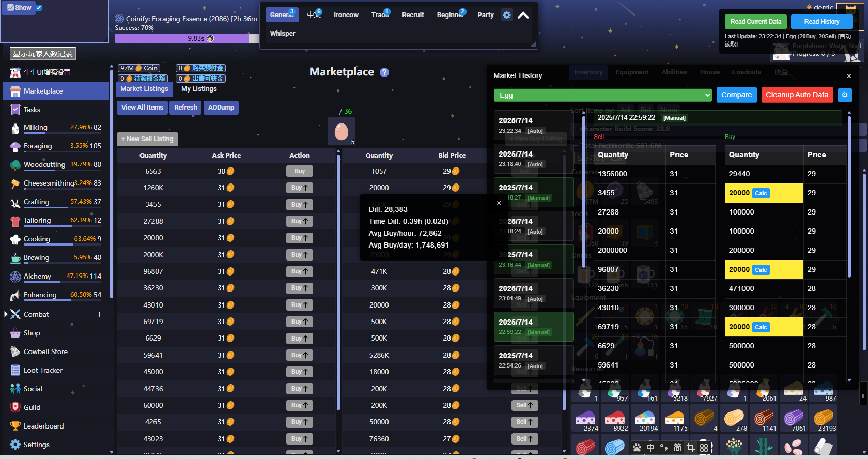Click New Sell Listing button
The image size is (868, 459).
pyautogui.click(x=147, y=139)
